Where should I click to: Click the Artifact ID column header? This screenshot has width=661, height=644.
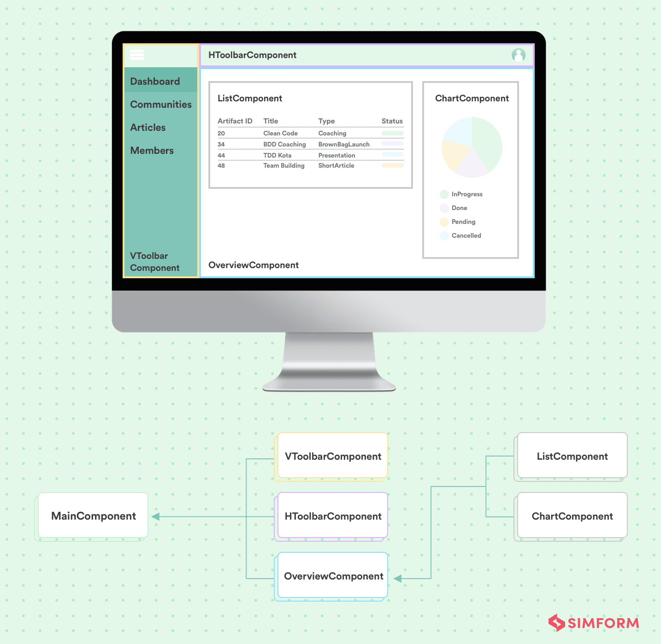coord(235,121)
